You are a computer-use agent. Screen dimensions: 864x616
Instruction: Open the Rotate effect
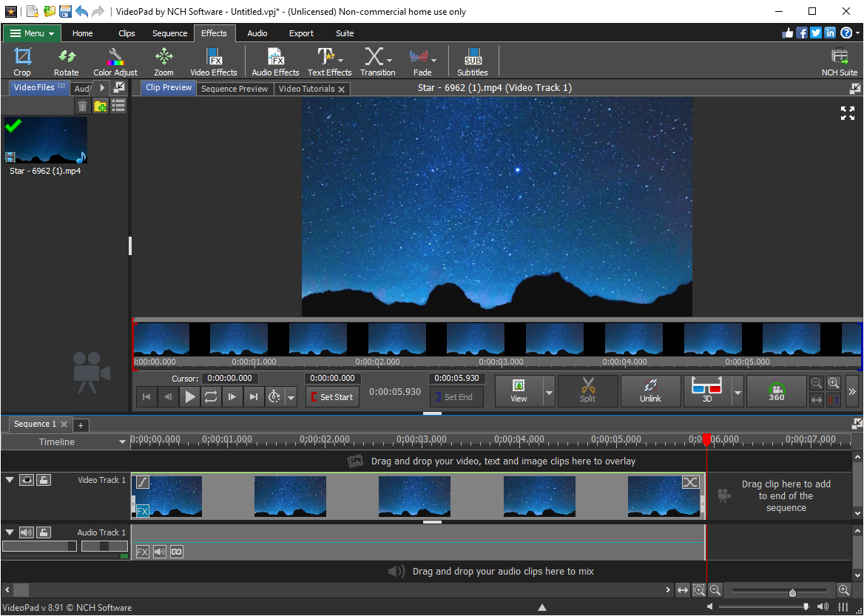point(66,61)
